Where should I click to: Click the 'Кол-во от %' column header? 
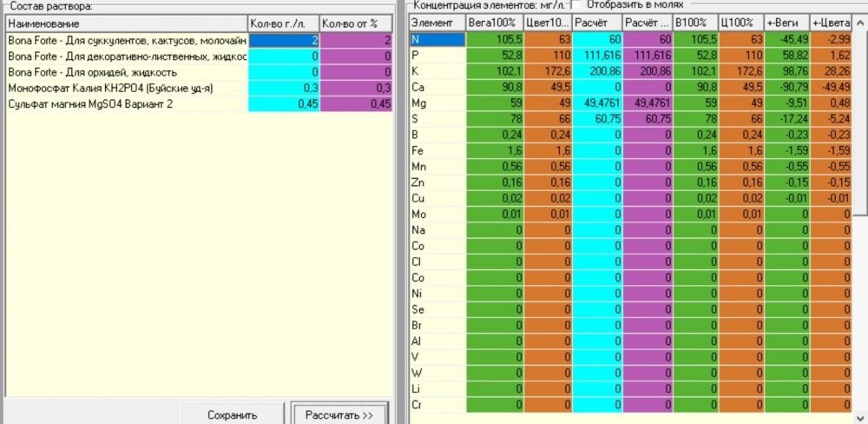coord(357,23)
